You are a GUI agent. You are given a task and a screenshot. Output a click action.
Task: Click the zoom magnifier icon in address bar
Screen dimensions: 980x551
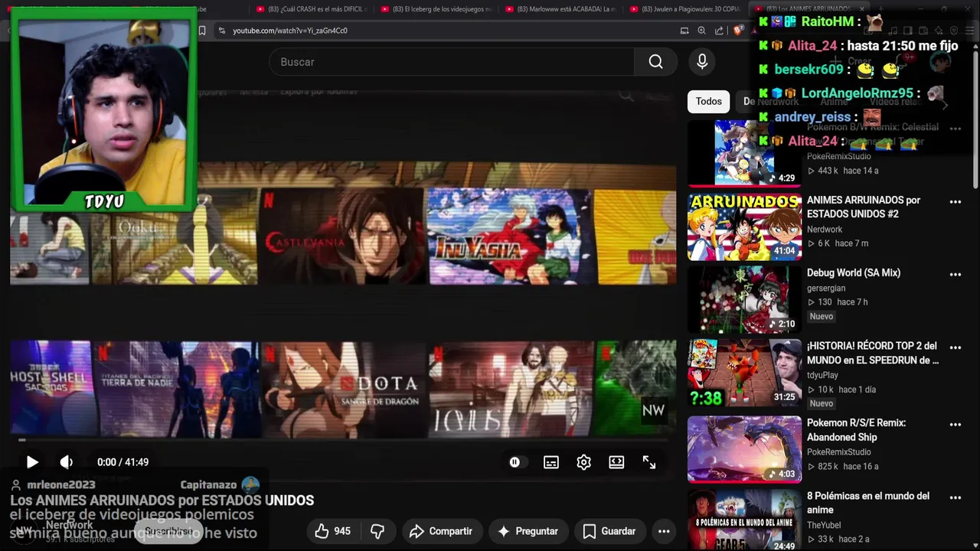pos(701,31)
